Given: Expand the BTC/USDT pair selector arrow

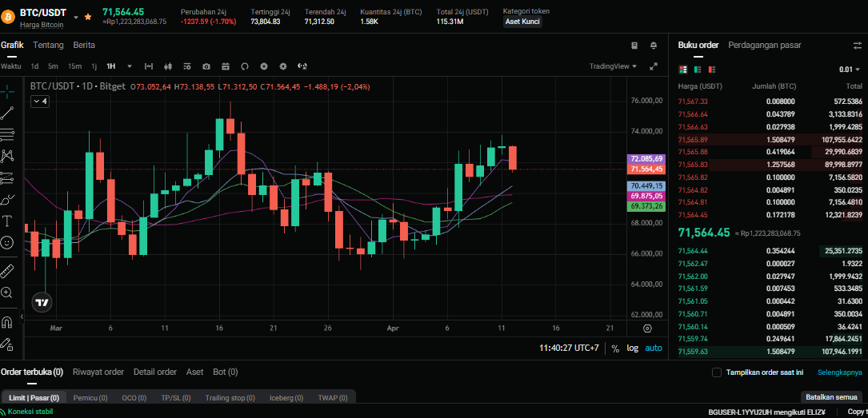Looking at the screenshot, I should pyautogui.click(x=76, y=16).
